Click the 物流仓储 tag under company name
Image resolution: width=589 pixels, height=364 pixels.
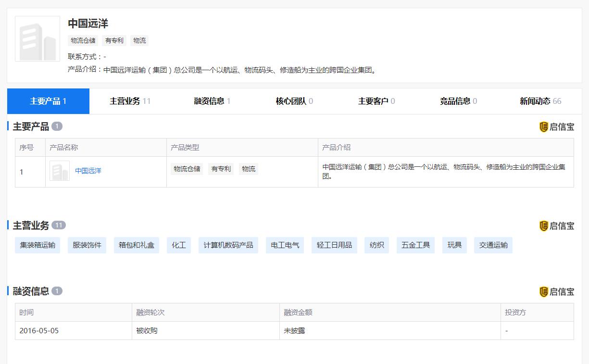pos(83,40)
